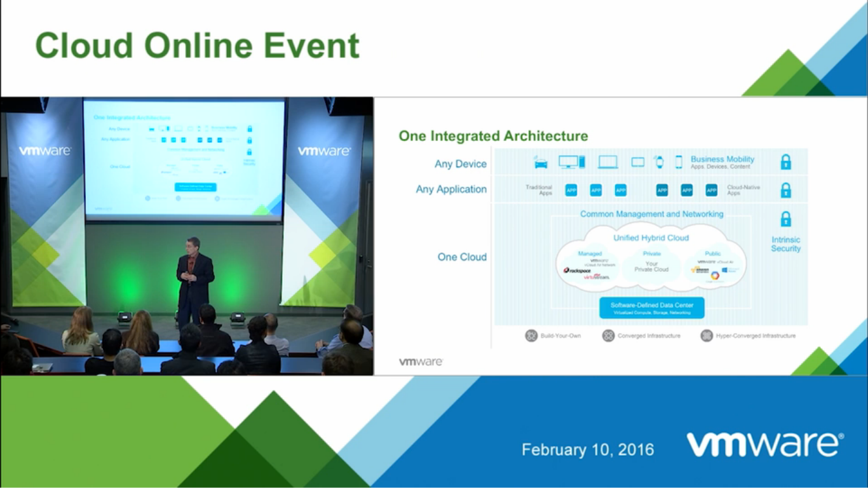Select the tablet device icon
Image resolution: width=868 pixels, height=488 pixels.
(x=638, y=162)
